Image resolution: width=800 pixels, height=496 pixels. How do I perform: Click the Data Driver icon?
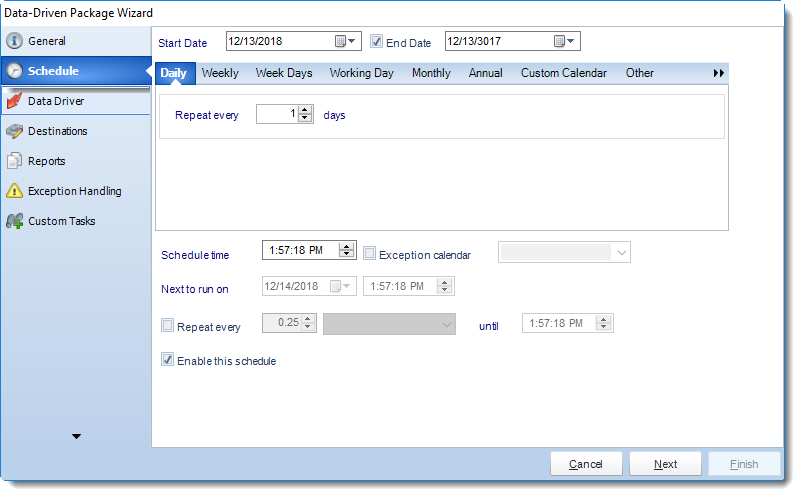pyautogui.click(x=14, y=101)
